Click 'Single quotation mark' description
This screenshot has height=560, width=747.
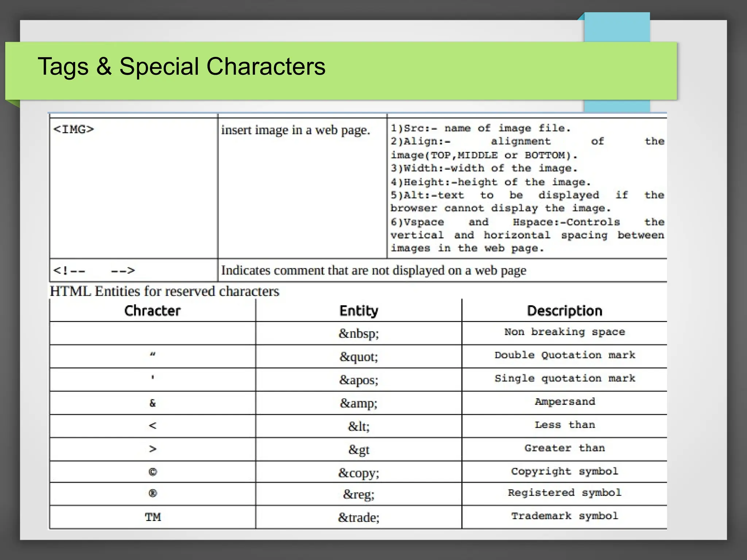click(565, 378)
